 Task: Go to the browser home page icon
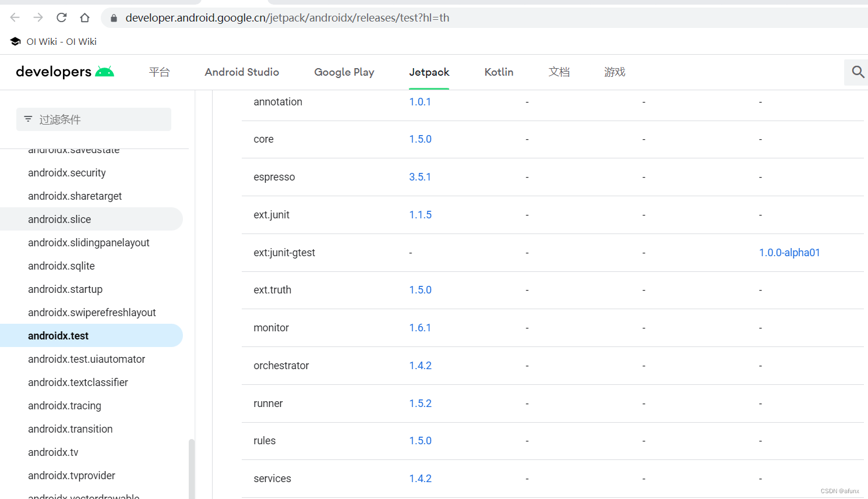[x=85, y=17]
